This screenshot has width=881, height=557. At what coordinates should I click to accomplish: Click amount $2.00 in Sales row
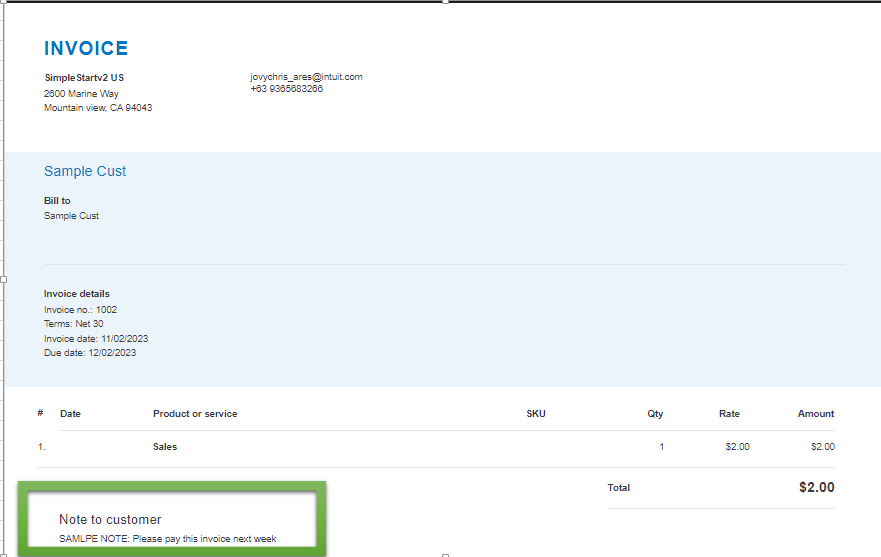pos(823,447)
